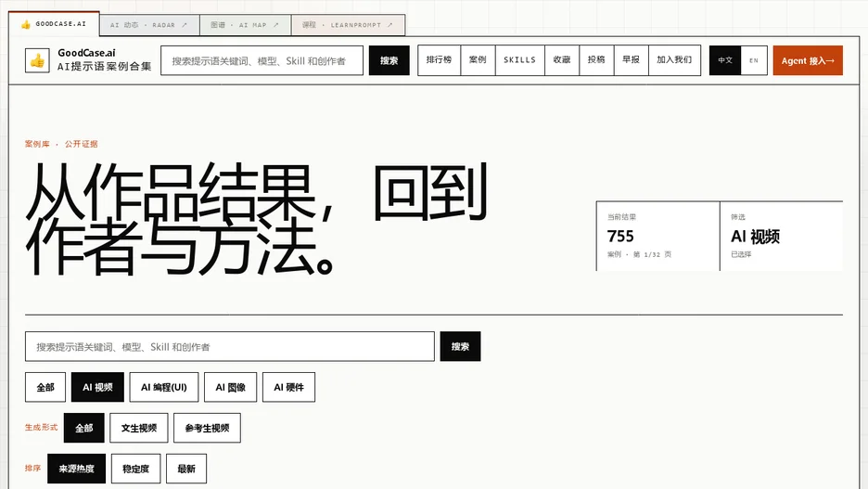868x489 pixels.
Task: Click the 第 1/32 页 page indicator
Action: [x=652, y=255]
